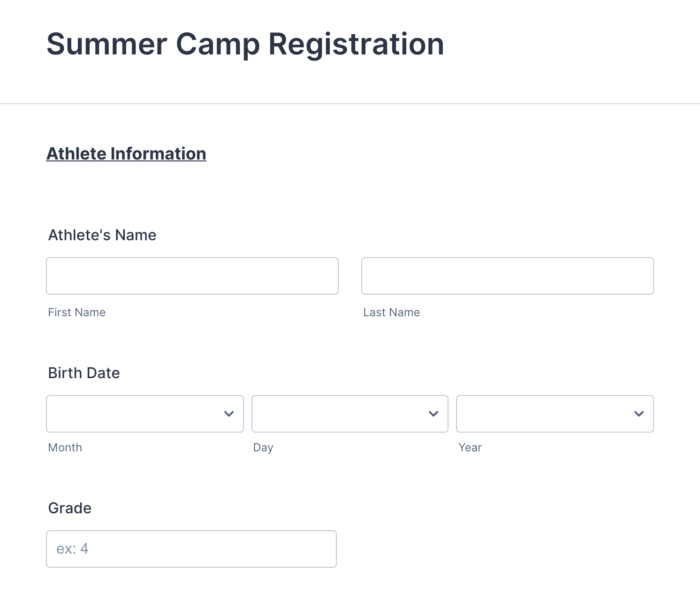This screenshot has width=700, height=609.
Task: Open the birth Month select box
Action: click(x=136, y=414)
